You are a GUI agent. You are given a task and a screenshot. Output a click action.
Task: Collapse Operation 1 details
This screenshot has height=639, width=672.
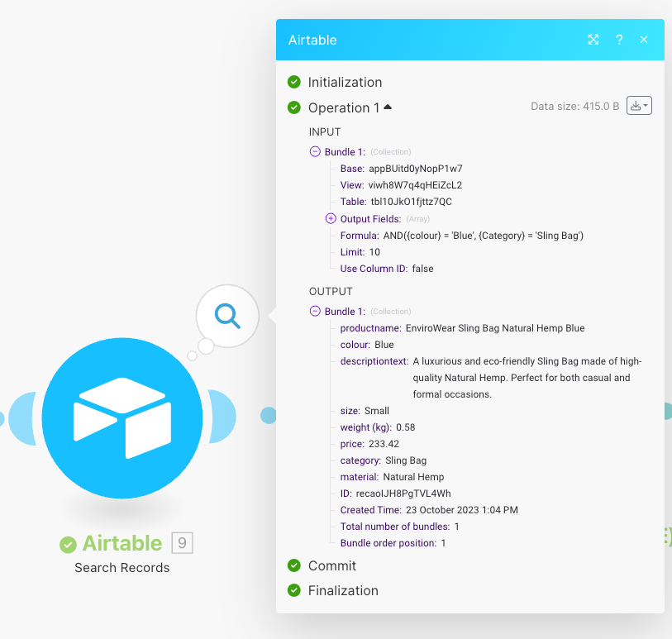[388, 107]
